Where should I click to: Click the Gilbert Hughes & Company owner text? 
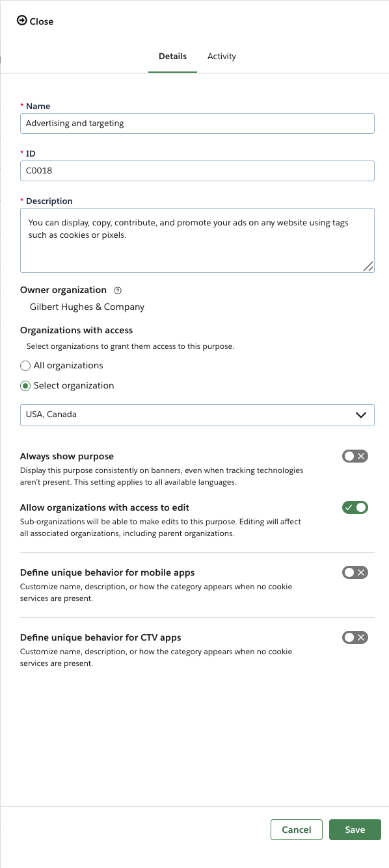point(87,307)
